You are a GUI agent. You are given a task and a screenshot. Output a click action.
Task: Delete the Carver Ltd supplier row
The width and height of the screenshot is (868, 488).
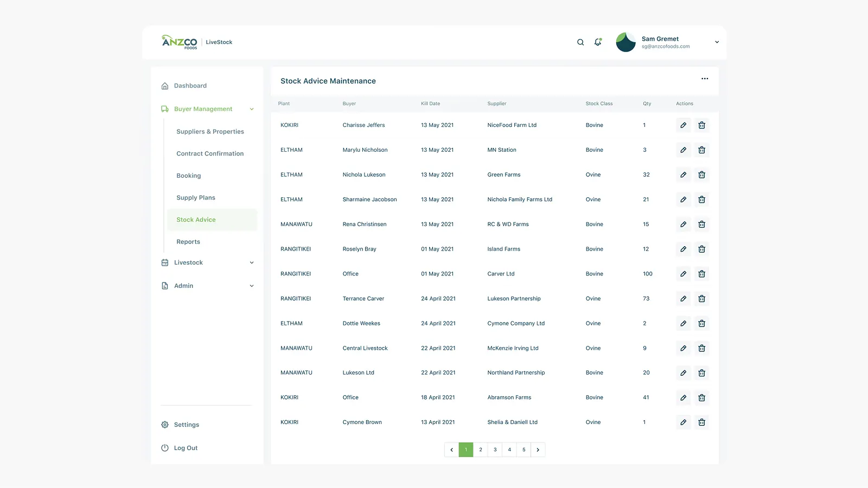(x=701, y=274)
